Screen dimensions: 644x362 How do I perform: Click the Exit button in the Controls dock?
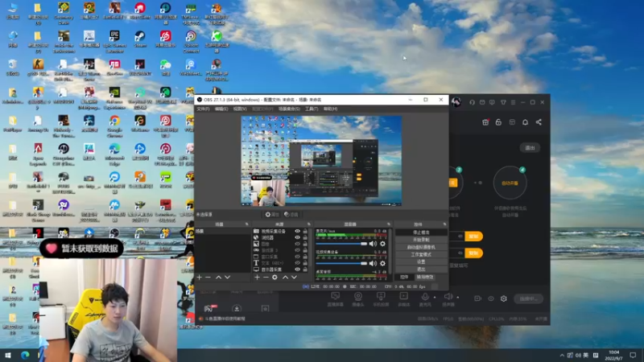pyautogui.click(x=421, y=269)
